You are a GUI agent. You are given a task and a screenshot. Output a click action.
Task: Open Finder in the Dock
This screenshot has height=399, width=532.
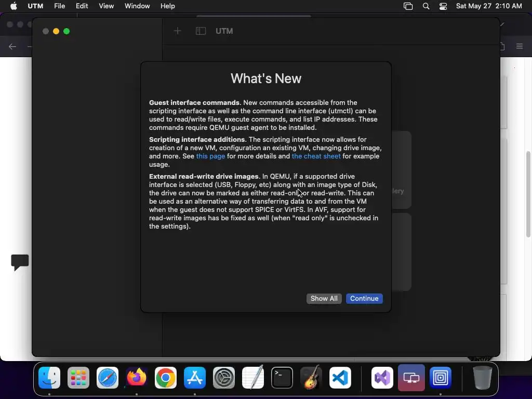coord(49,378)
